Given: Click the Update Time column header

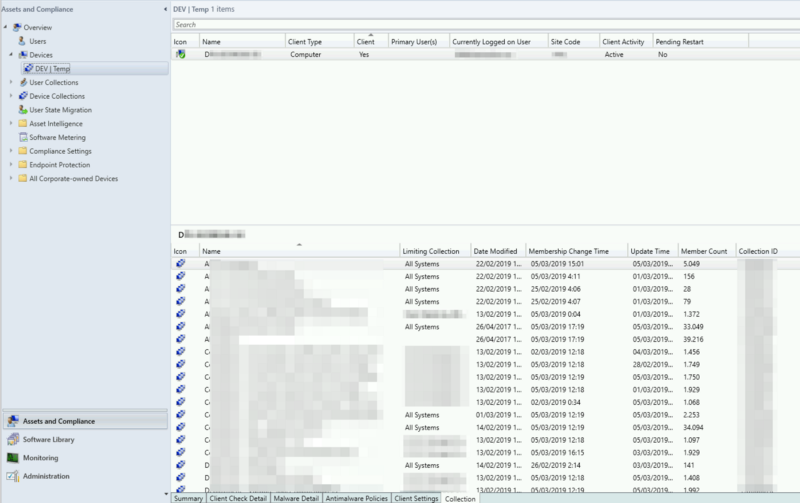Looking at the screenshot, I should click(x=653, y=251).
